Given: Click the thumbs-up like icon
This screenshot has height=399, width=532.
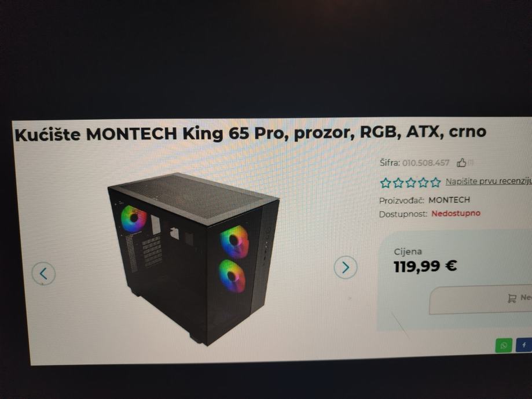Looking at the screenshot, I should 461,162.
